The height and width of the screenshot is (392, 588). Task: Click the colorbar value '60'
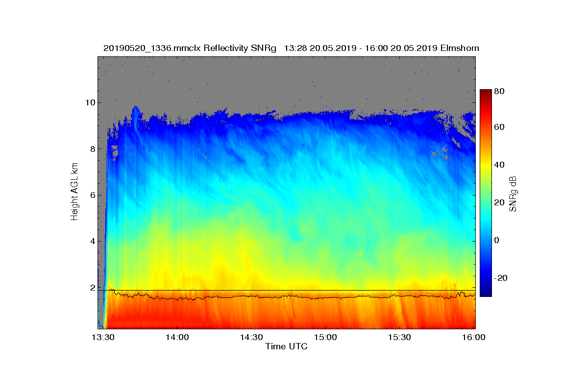[x=499, y=127]
